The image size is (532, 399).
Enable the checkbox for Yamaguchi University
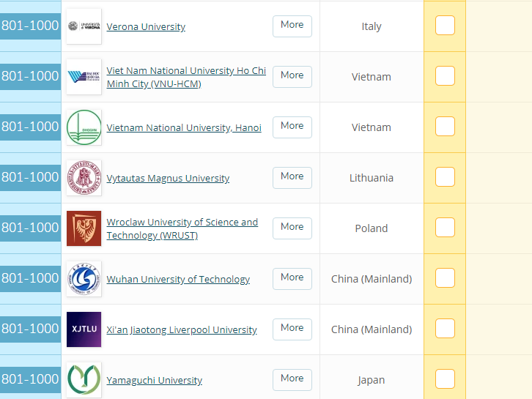coord(445,379)
